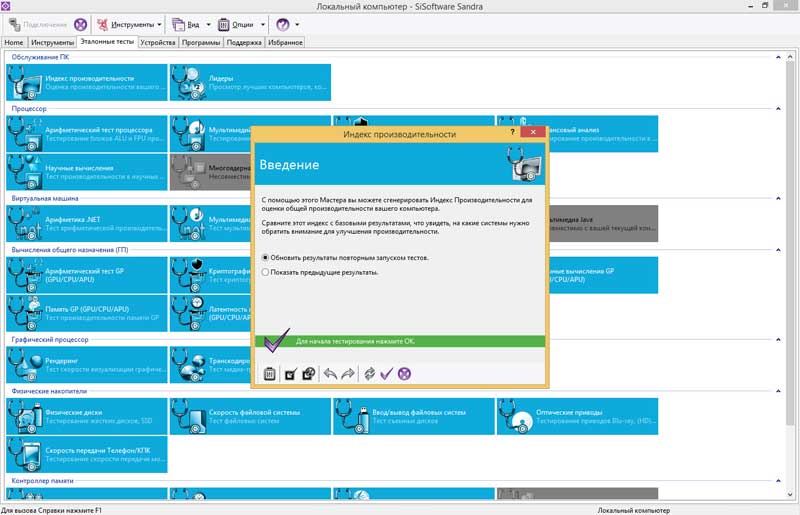The height and width of the screenshot is (515, 800).
Task: Open the help icon dropdown arrow
Action: pos(297,24)
